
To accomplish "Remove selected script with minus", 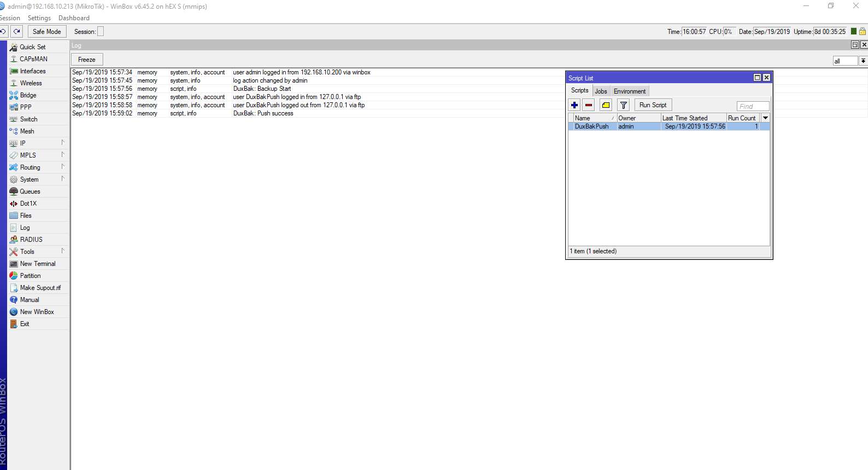I will (589, 105).
